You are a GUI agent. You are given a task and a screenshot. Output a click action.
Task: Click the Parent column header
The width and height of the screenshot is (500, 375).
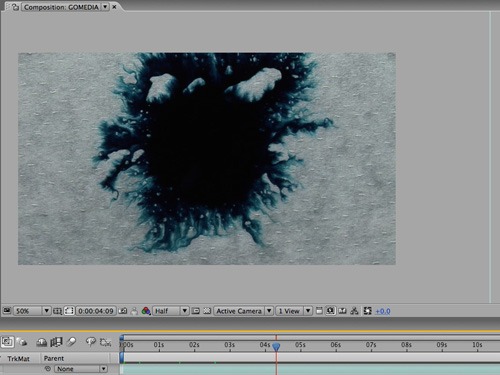pos(54,358)
